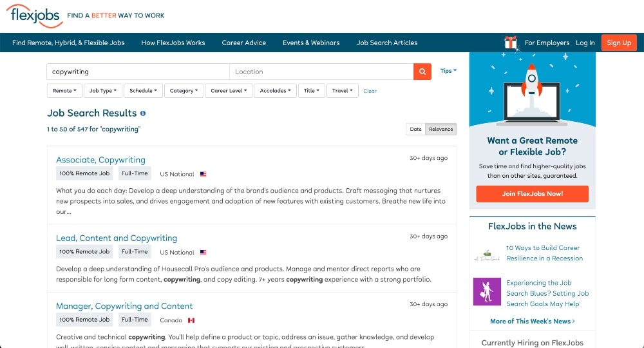Screen dimensions: 644x348
Task: Click Canada flag on Manager, Copywriting listing
Action: click(191, 320)
